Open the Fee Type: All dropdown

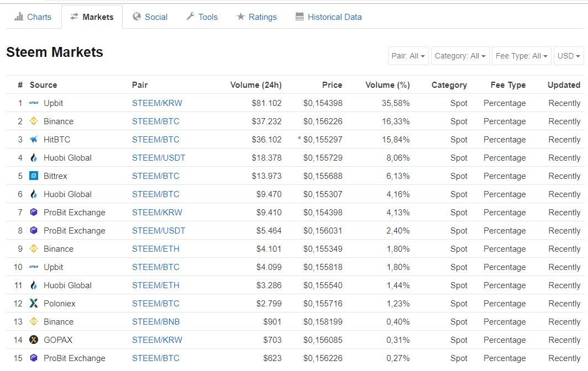(x=521, y=56)
